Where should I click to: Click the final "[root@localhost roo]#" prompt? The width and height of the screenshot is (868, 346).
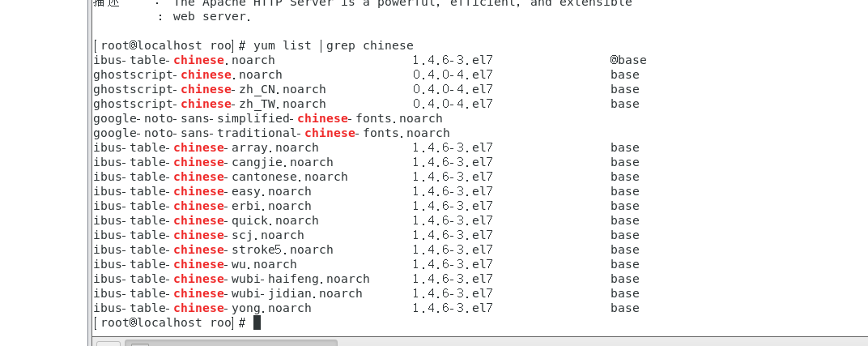tap(170, 323)
